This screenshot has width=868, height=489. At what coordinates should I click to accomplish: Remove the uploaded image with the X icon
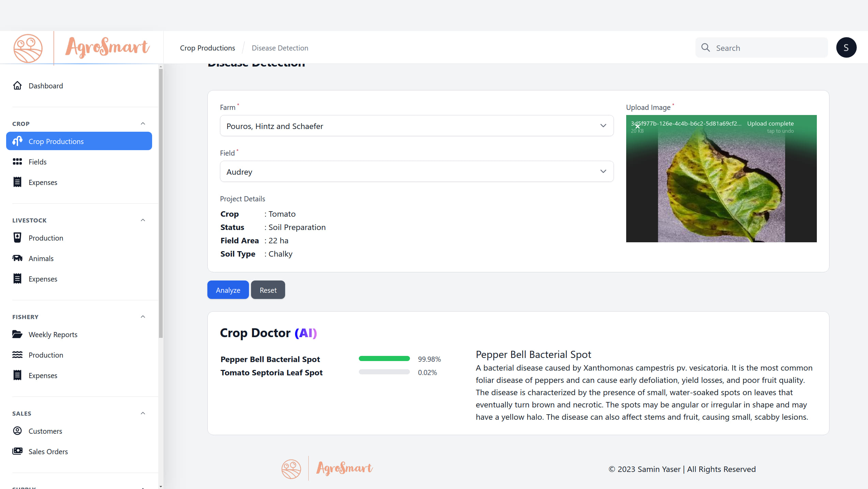point(637,127)
